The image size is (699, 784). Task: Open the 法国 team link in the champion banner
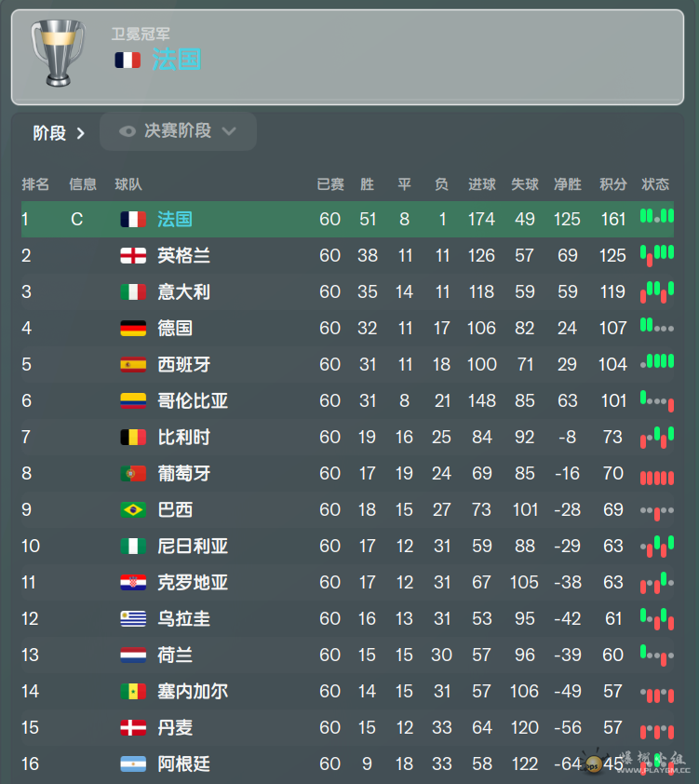(177, 60)
